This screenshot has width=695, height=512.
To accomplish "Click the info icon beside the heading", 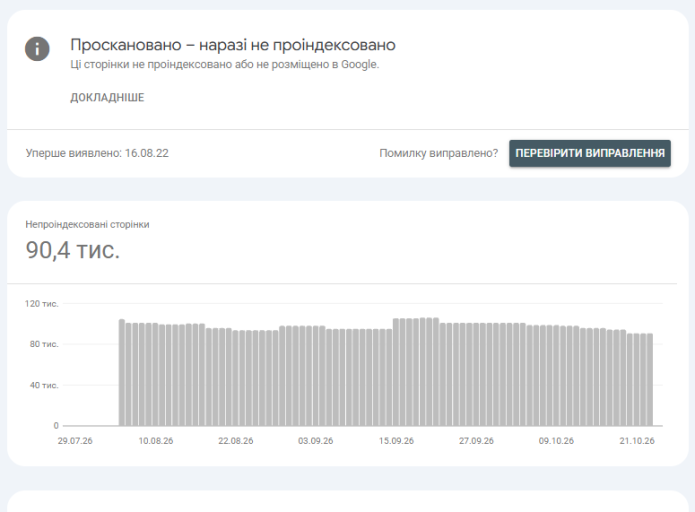I will coord(37,49).
